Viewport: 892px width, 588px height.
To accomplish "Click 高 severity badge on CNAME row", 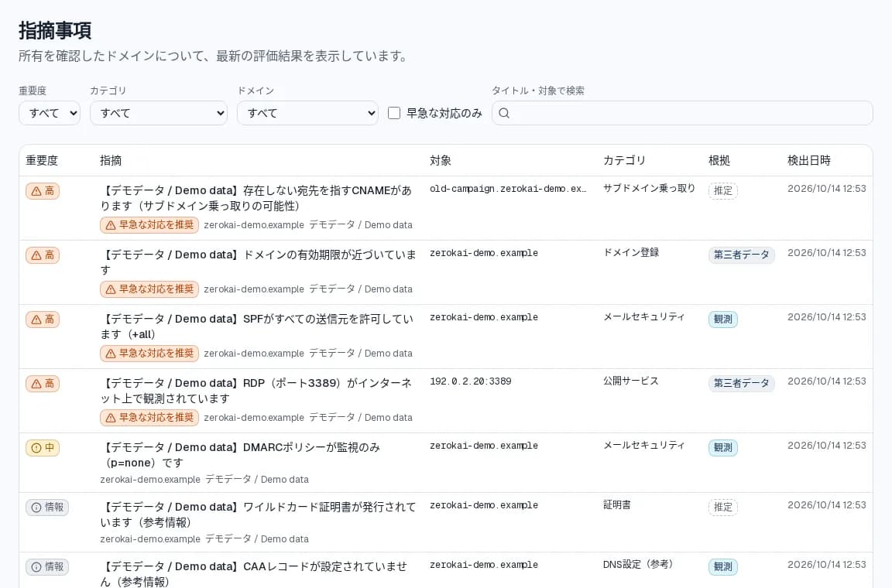I will [43, 191].
